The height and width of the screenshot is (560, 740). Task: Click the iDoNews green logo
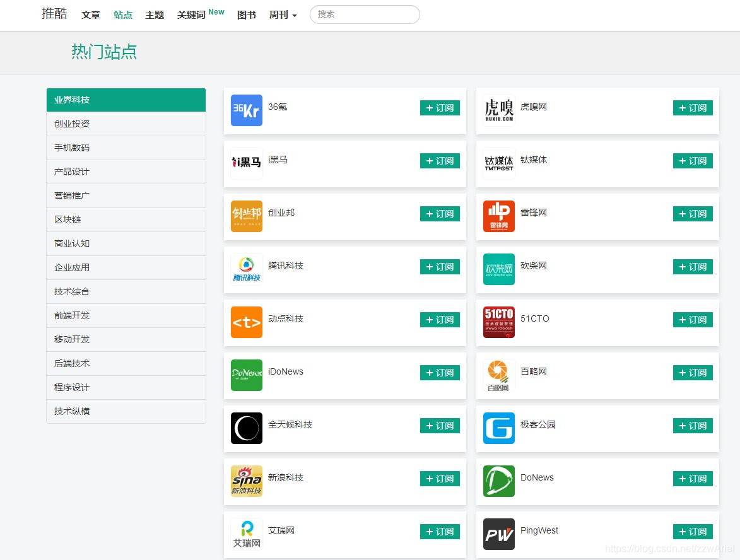pyautogui.click(x=247, y=375)
